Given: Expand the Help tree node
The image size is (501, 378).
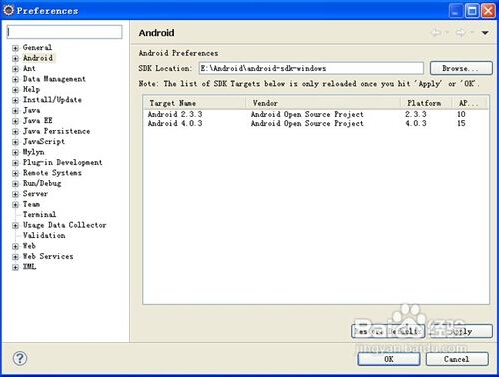Looking at the screenshot, I should click(x=15, y=90).
